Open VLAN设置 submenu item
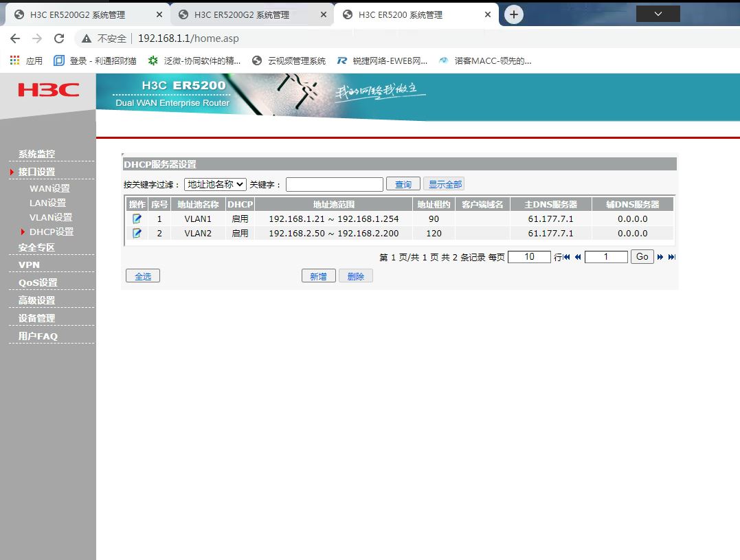This screenshot has width=740, height=560. coord(51,217)
